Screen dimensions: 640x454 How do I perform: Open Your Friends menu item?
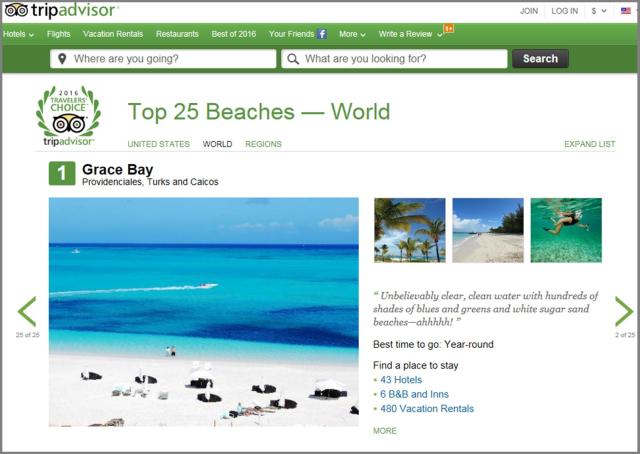point(291,34)
